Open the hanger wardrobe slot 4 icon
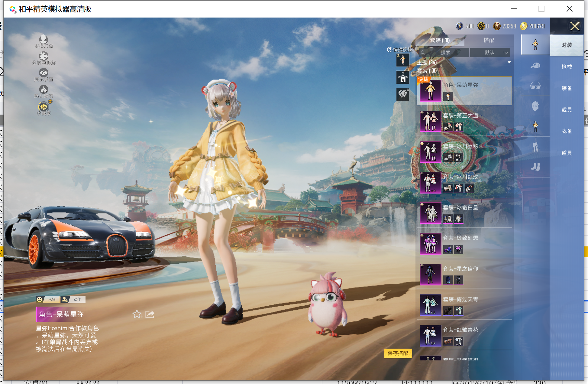 (x=403, y=77)
